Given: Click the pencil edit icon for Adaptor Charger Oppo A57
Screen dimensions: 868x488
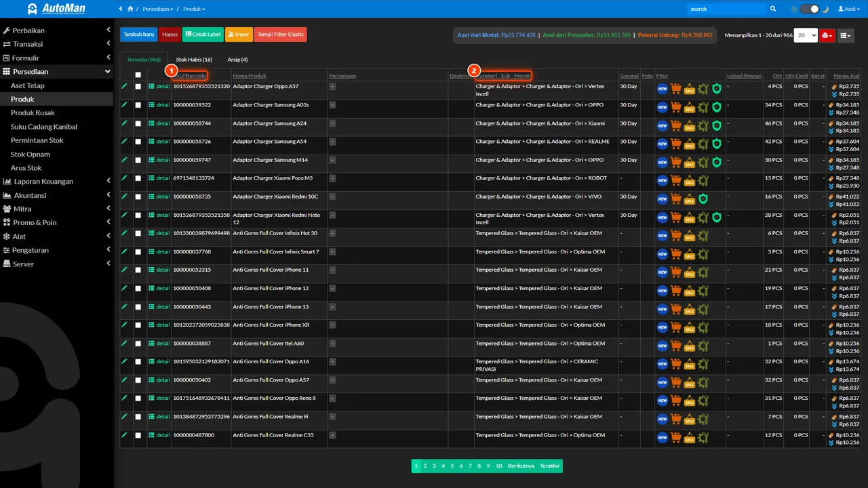Looking at the screenshot, I should click(124, 86).
